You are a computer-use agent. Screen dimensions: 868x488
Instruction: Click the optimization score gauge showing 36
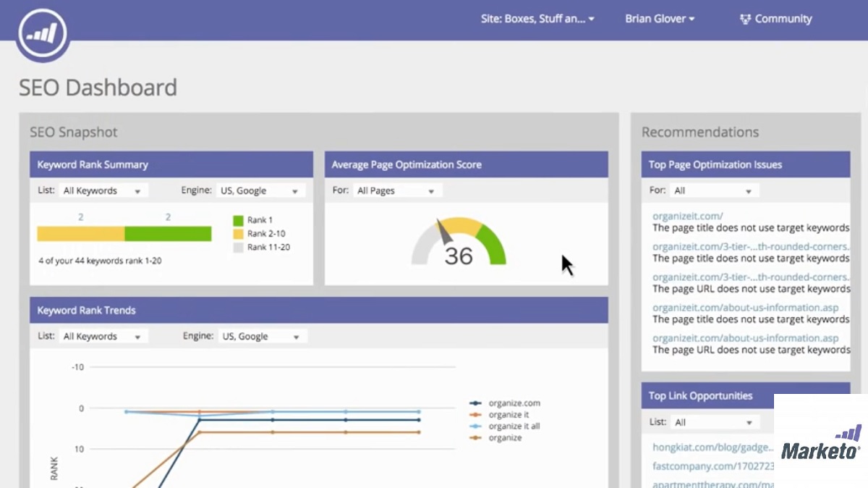pos(459,243)
